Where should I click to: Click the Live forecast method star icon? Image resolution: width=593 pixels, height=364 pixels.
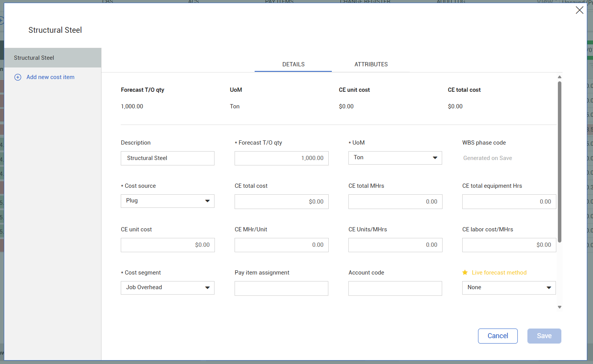pyautogui.click(x=465, y=273)
